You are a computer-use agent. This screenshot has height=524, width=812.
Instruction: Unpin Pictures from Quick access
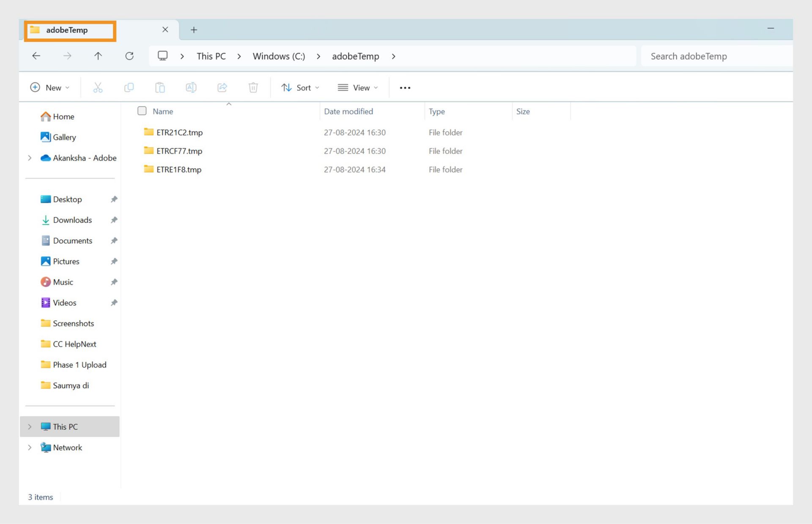(x=114, y=261)
